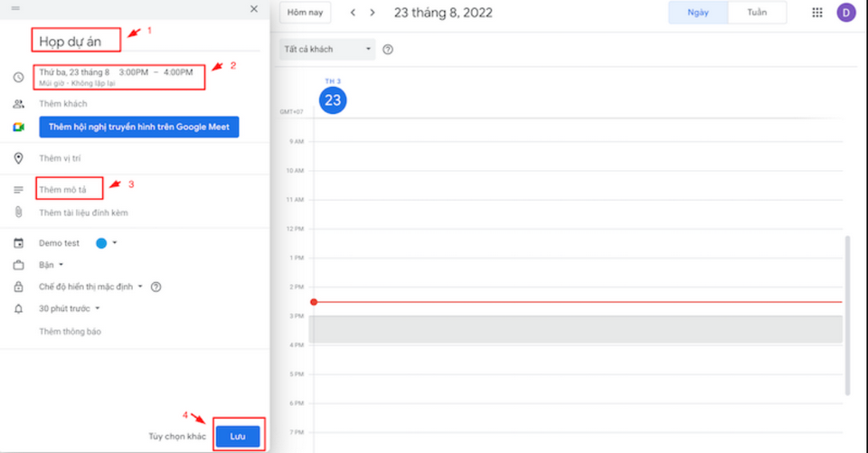Click the 'Họp dự án' title field
The width and height of the screenshot is (868, 453).
(x=76, y=41)
